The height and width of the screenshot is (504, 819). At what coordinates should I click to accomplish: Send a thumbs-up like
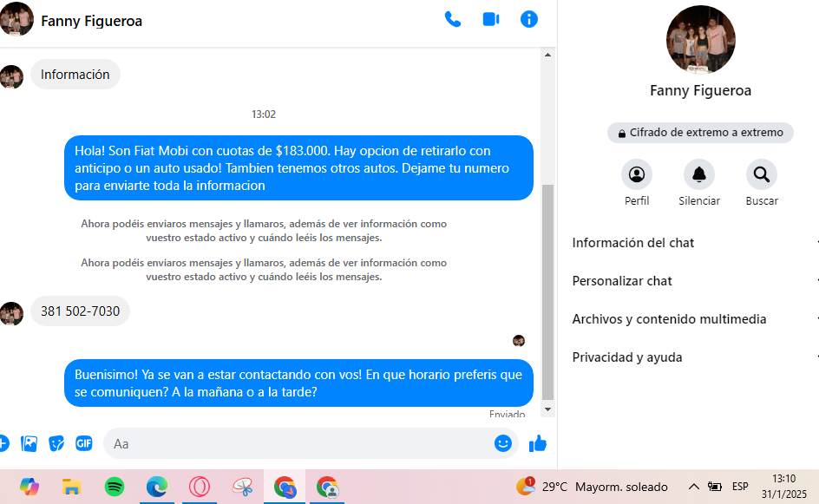click(538, 443)
